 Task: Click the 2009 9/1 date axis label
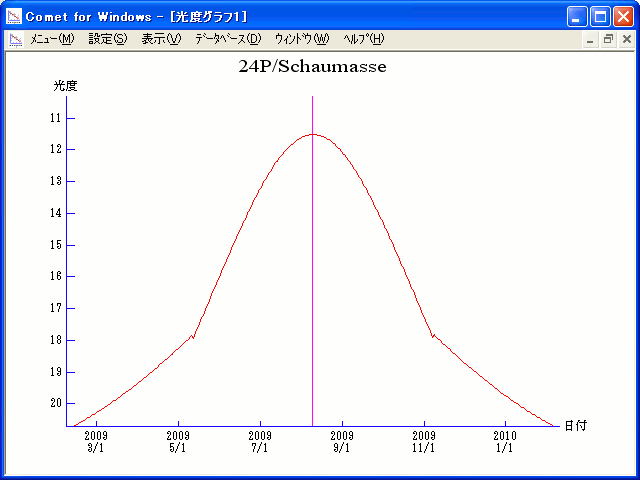click(x=342, y=442)
